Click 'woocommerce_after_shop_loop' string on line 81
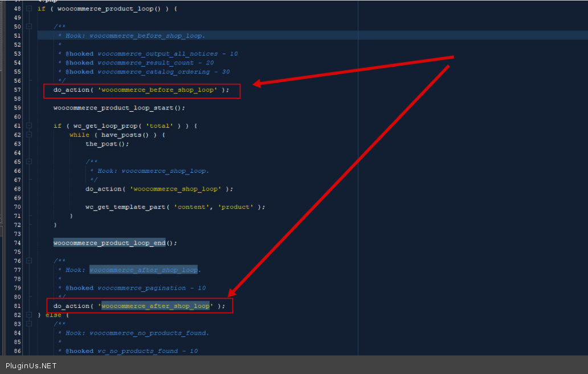This screenshot has width=588, height=374. 155,306
